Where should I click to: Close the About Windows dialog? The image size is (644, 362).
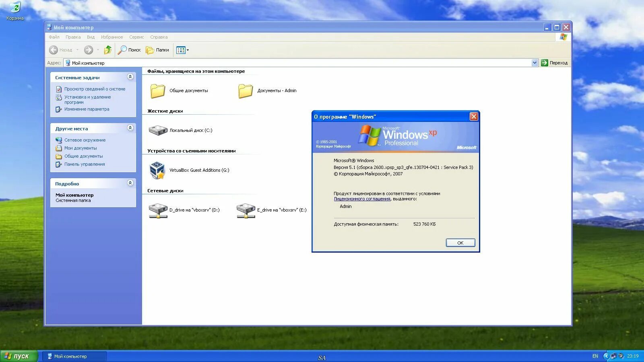coord(474,116)
